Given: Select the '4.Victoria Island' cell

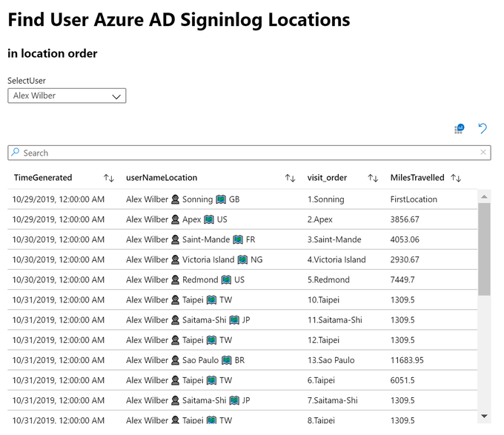Looking at the screenshot, I should tap(336, 259).
